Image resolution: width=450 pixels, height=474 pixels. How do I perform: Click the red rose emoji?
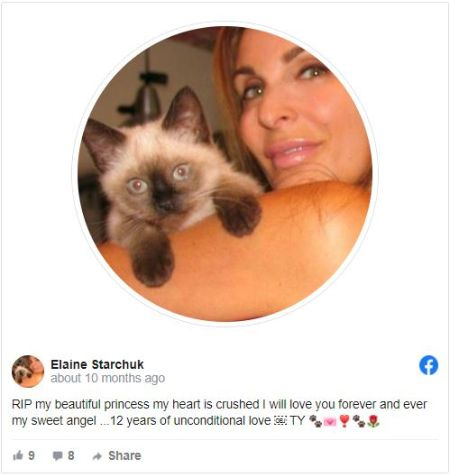[x=373, y=421]
